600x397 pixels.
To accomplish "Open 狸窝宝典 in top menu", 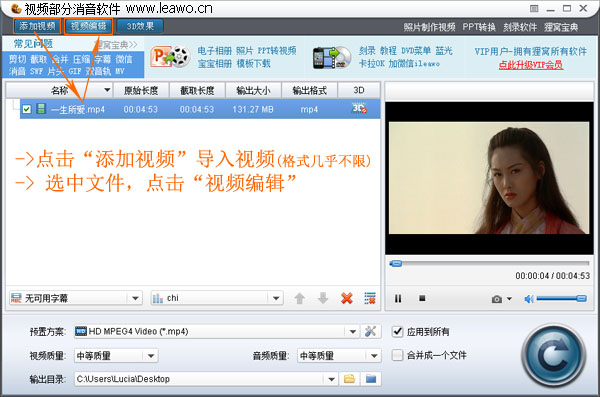I will [x=561, y=27].
